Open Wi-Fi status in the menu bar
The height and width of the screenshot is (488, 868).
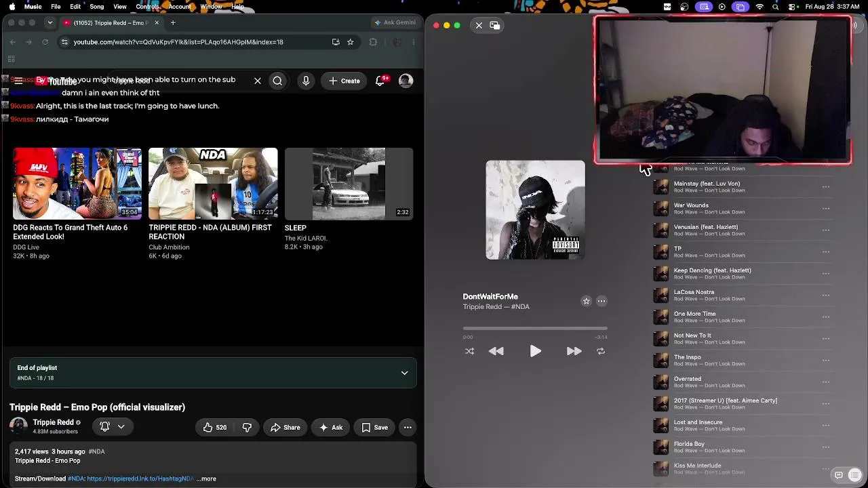(x=759, y=7)
